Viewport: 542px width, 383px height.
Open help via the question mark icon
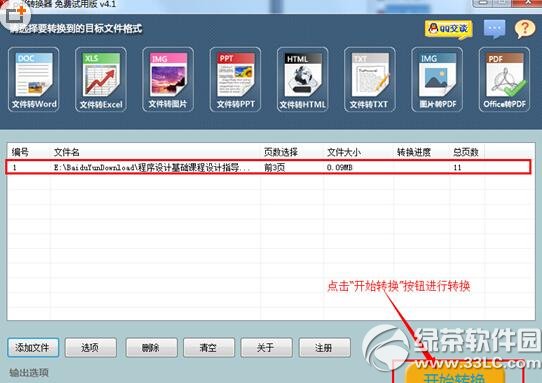point(525,29)
